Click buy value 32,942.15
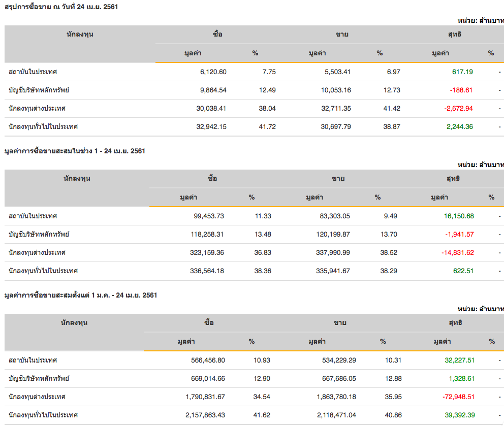This screenshot has height=426, width=504. coord(211,127)
